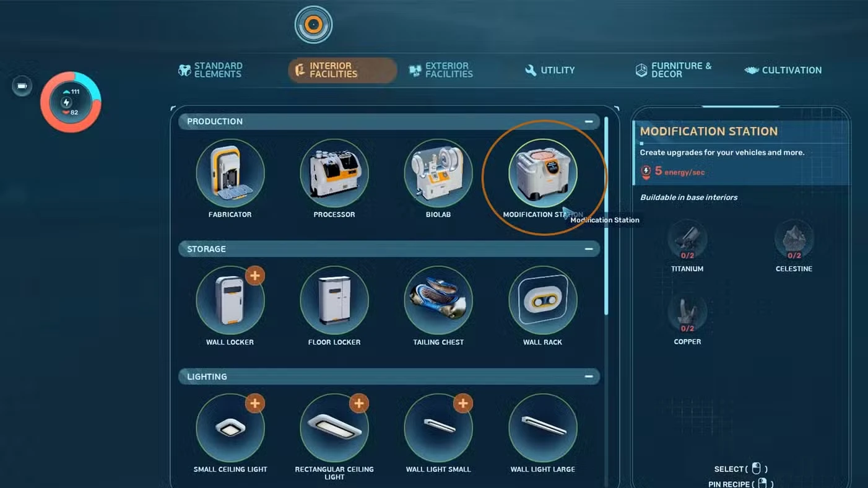Select the Wall Locker icon
Screen dimensions: 868x488
tap(230, 300)
